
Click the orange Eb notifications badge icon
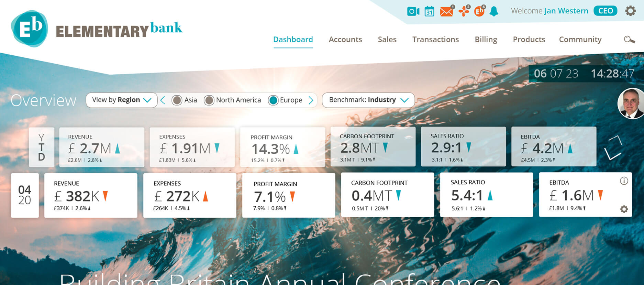(x=479, y=11)
